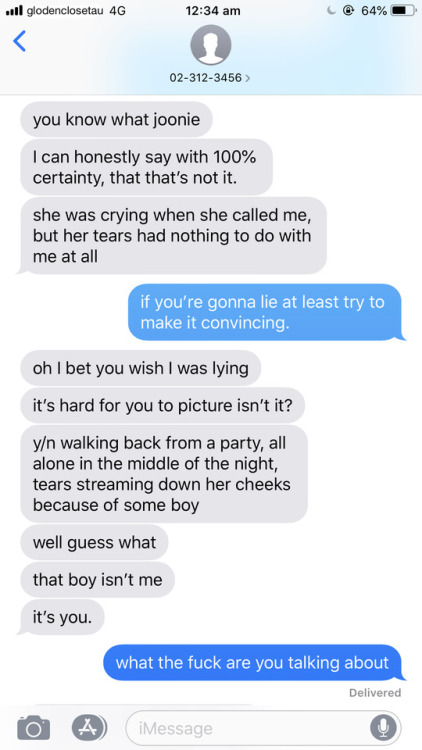Open the camera icon to take photo
Screen dimensions: 422x750
click(x=33, y=728)
